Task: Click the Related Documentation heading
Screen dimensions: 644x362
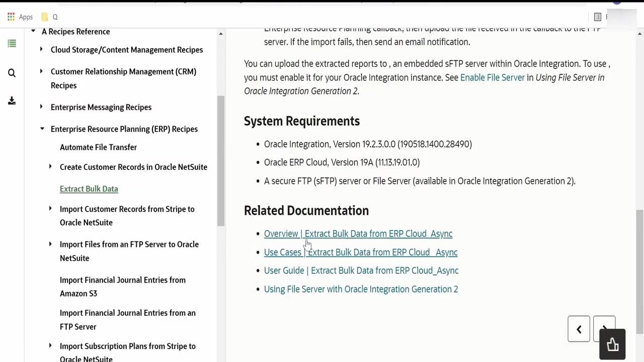Action: pos(306,211)
